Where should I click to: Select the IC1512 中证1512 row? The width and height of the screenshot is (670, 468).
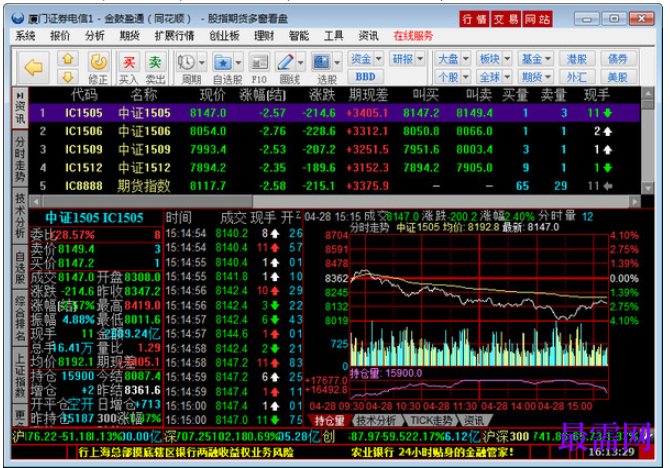(334, 168)
